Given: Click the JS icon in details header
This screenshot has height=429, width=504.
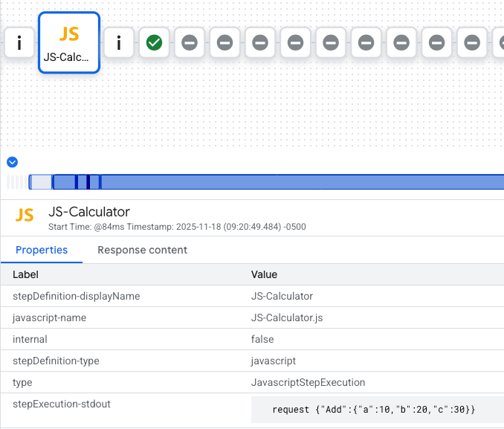Looking at the screenshot, I should [x=25, y=216].
